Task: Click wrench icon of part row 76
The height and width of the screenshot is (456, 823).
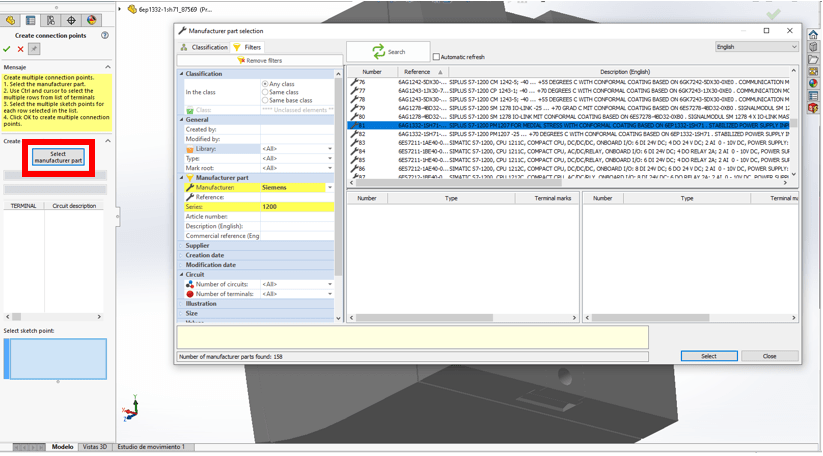Action: [x=354, y=82]
